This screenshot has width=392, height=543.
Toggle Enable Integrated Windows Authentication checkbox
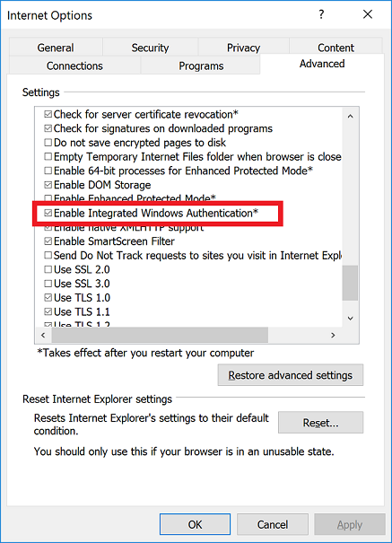[48, 213]
